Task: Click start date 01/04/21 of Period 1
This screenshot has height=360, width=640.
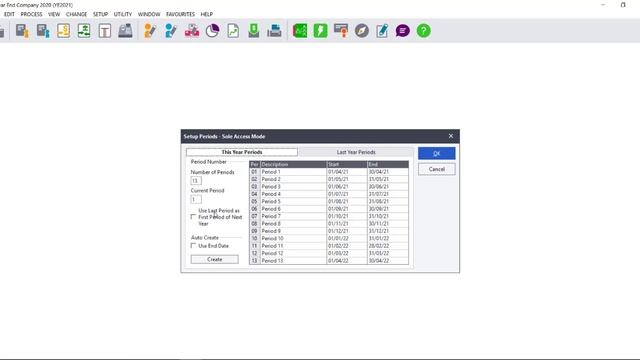Action: (x=347, y=172)
